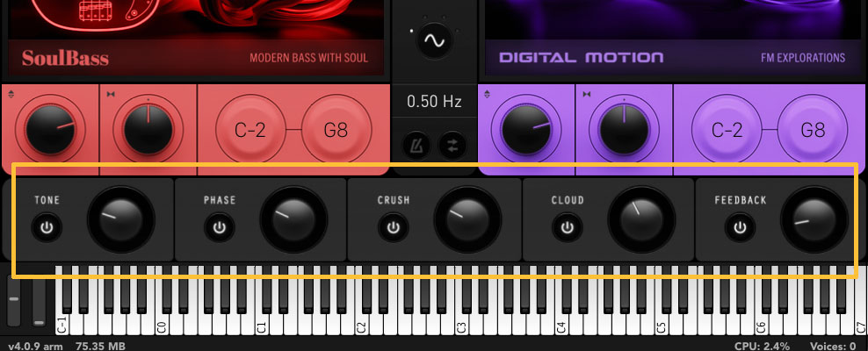Toggle the TONE effect power button

coord(47,227)
